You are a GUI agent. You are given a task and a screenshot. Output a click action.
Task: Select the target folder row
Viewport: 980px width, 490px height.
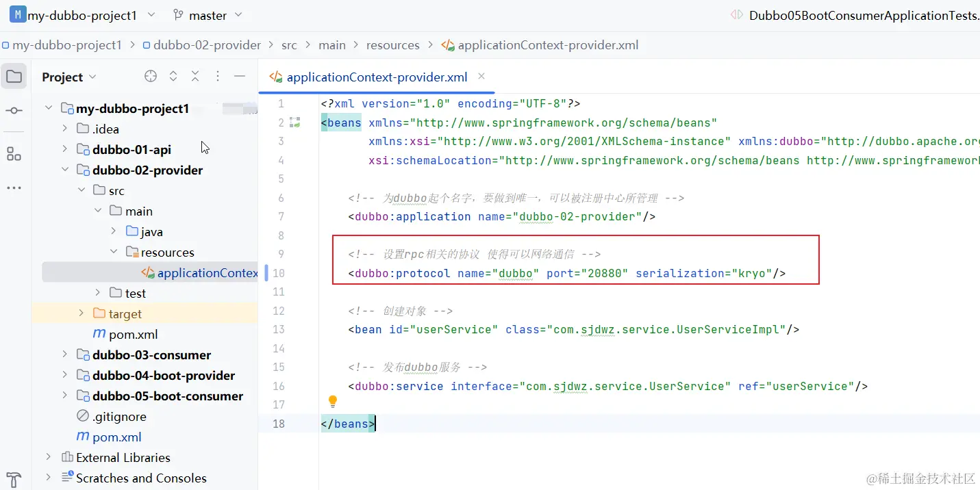pos(145,313)
